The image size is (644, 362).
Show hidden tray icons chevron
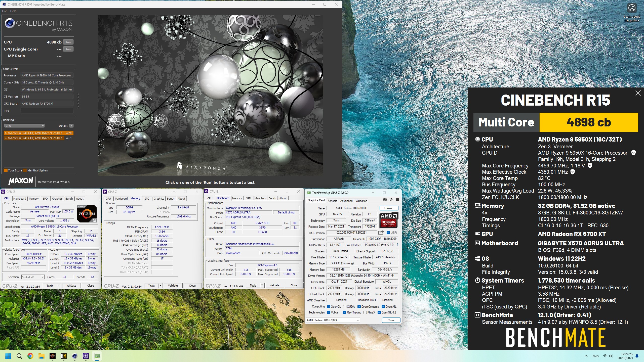[x=586, y=356]
